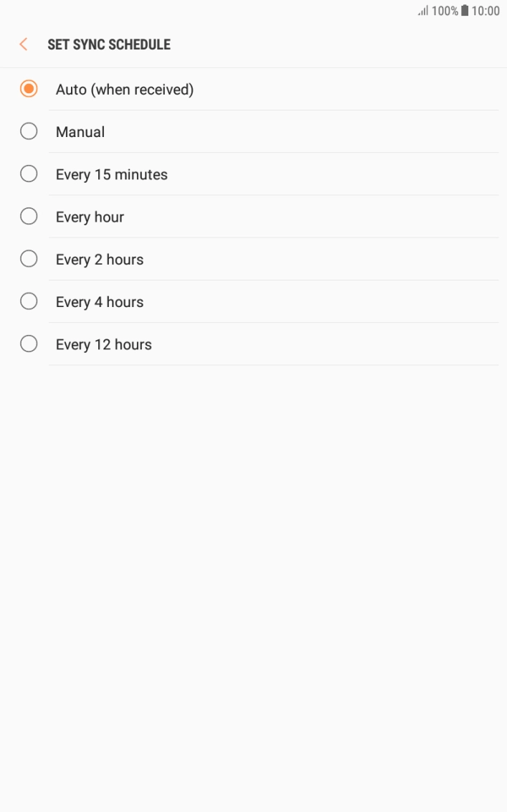Select the Every 12 hours radio button
Image resolution: width=507 pixels, height=812 pixels.
(x=29, y=344)
